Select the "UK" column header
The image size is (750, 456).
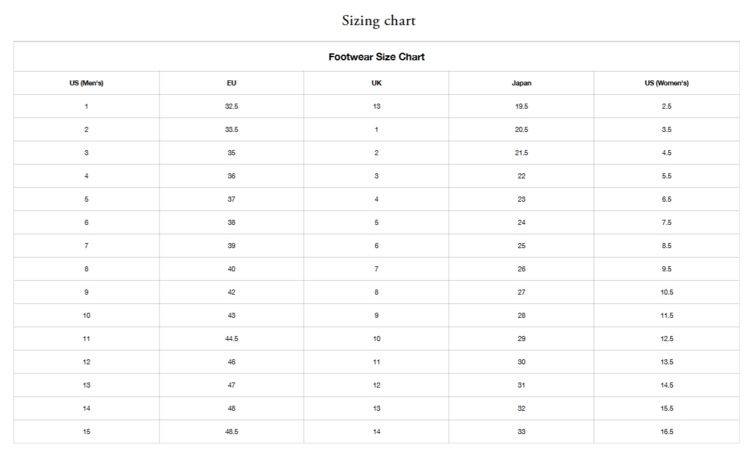point(376,83)
